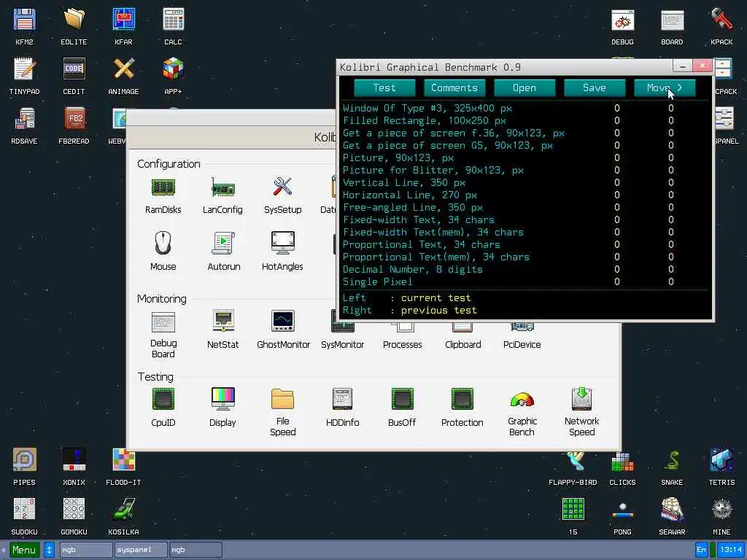Launch FLOOD-IT game icon

tap(123, 460)
